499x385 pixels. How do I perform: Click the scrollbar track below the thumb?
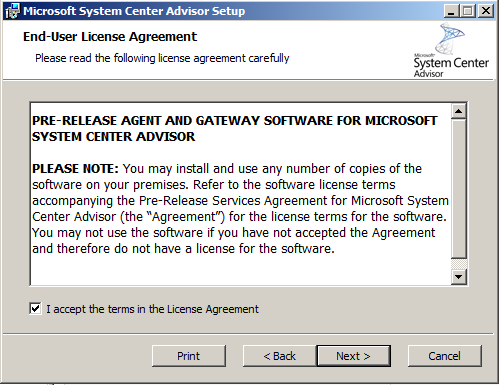click(459, 264)
